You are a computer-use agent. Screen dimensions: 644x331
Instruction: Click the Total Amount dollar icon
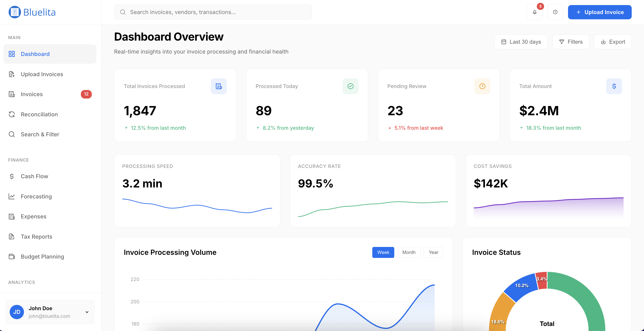coord(614,86)
